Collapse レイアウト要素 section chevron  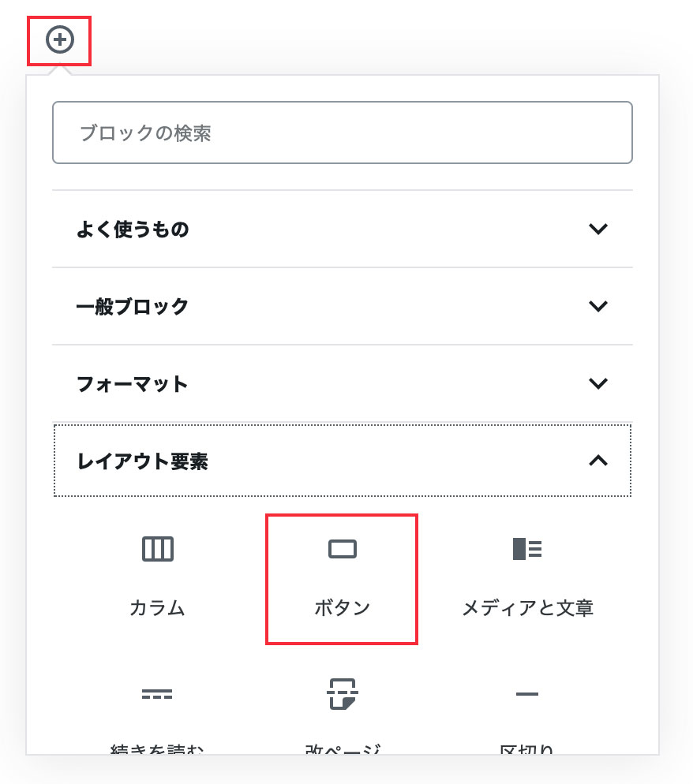pos(598,461)
